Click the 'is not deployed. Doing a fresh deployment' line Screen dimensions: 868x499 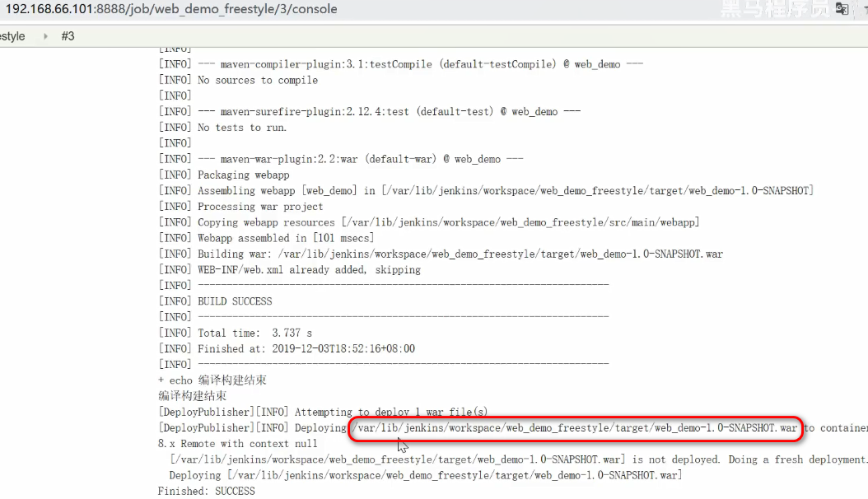point(518,459)
